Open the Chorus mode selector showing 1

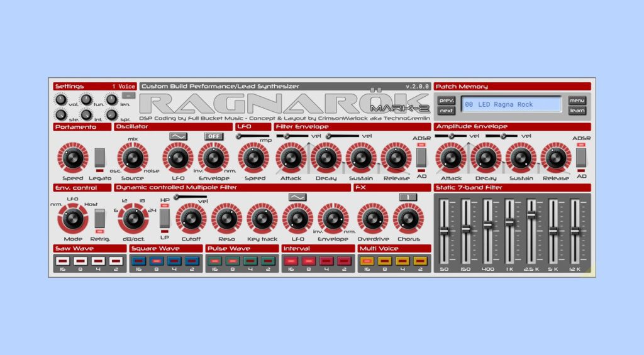click(x=408, y=197)
